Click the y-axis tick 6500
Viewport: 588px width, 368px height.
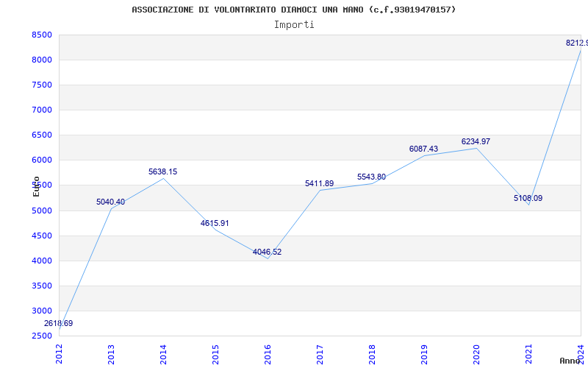click(x=42, y=135)
